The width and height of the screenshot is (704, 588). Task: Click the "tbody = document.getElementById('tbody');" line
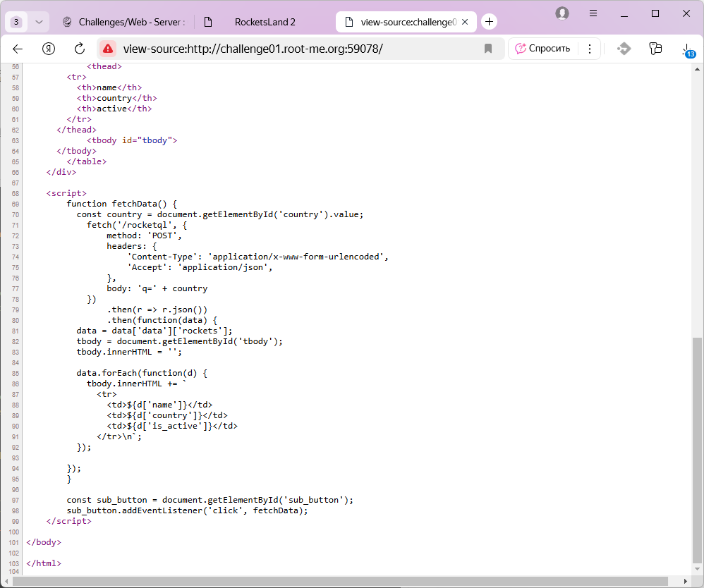point(180,341)
